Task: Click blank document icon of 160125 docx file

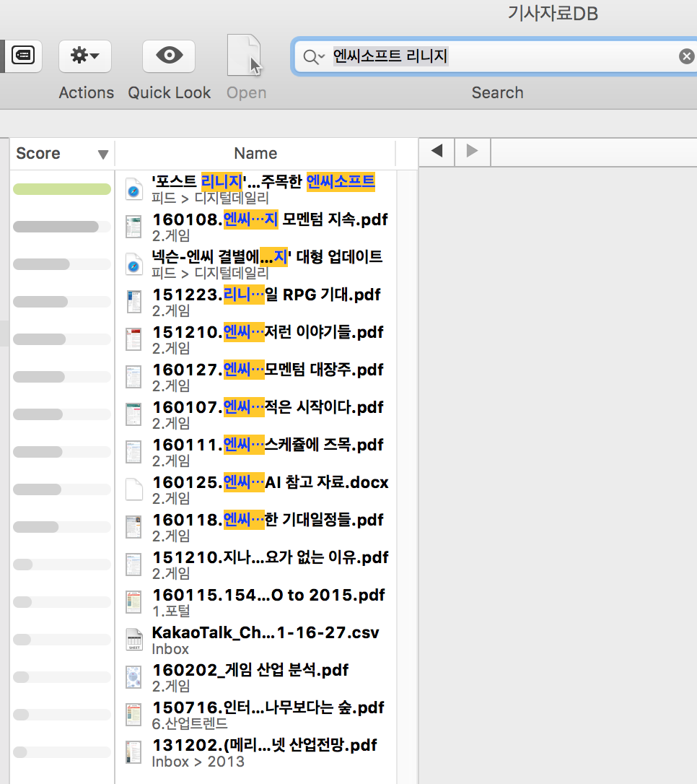Action: 133,490
